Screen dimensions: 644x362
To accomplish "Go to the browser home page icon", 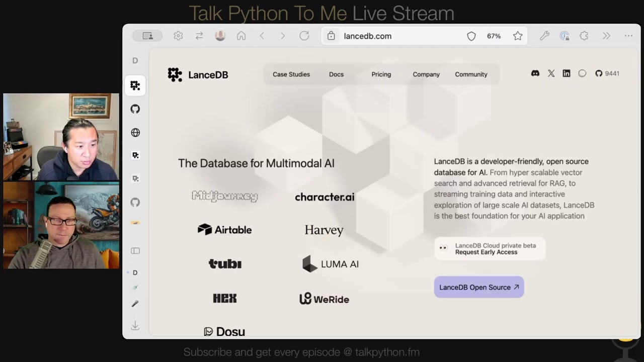I will pyautogui.click(x=242, y=36).
